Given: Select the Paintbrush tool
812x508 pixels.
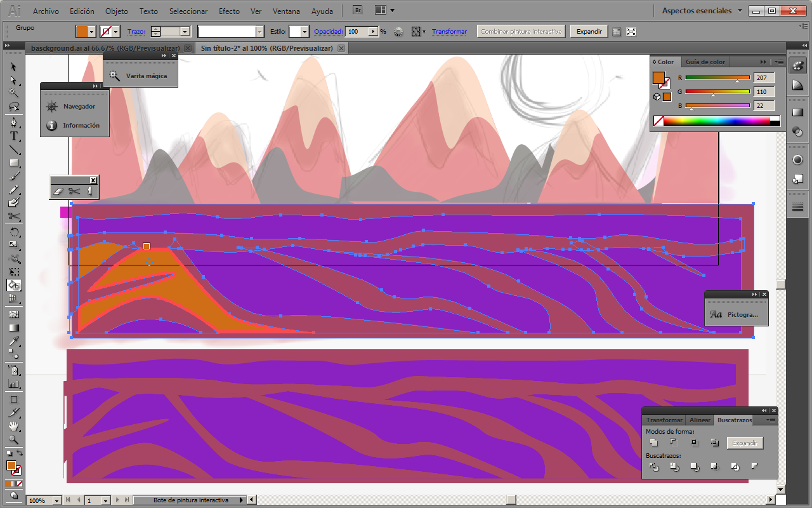Looking at the screenshot, I should tap(13, 176).
